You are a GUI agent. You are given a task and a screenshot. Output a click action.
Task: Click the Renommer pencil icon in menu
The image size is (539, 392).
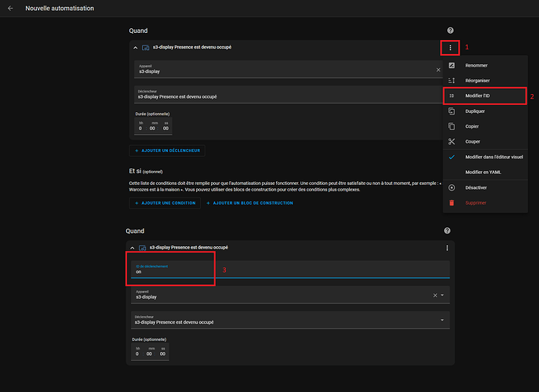point(451,65)
